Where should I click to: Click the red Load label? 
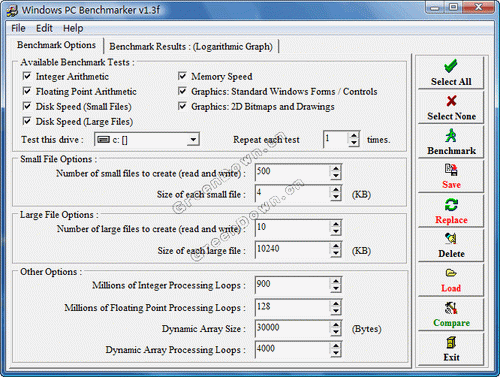click(x=451, y=288)
